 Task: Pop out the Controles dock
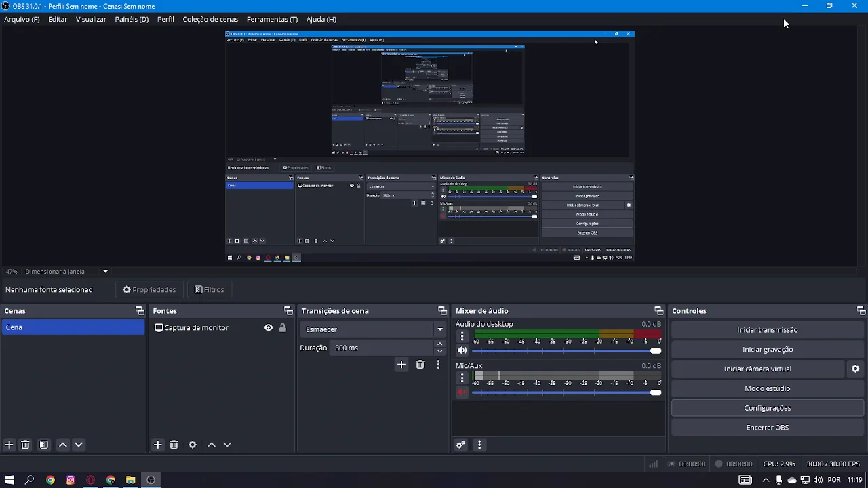[x=861, y=310]
